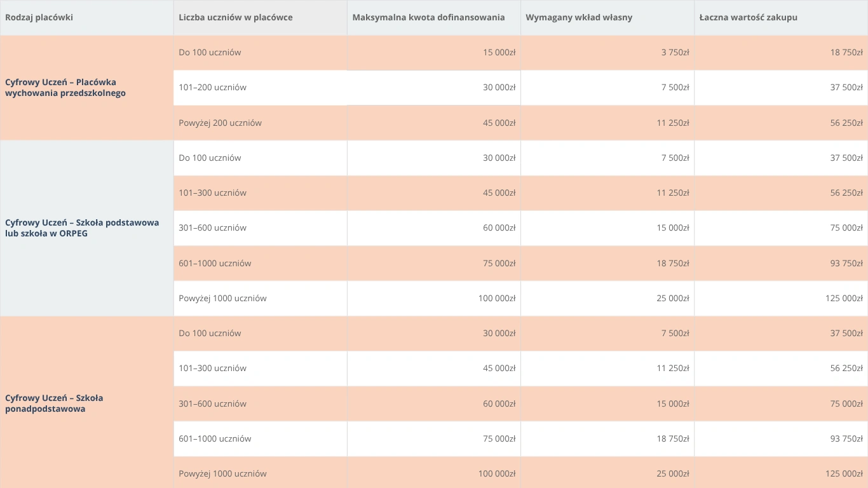This screenshot has height=488, width=868.
Task: Click 37 500zł in the 101–200 uczniów row
Action: tap(781, 88)
